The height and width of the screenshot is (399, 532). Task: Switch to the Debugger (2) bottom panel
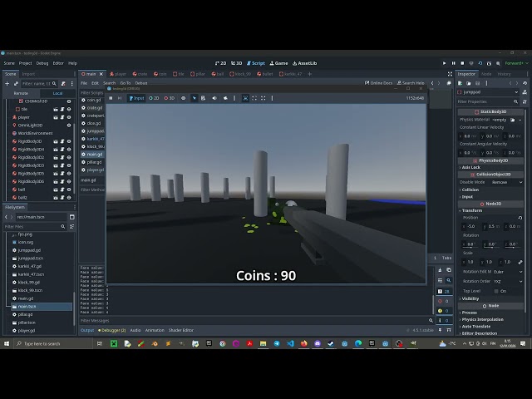click(111, 330)
